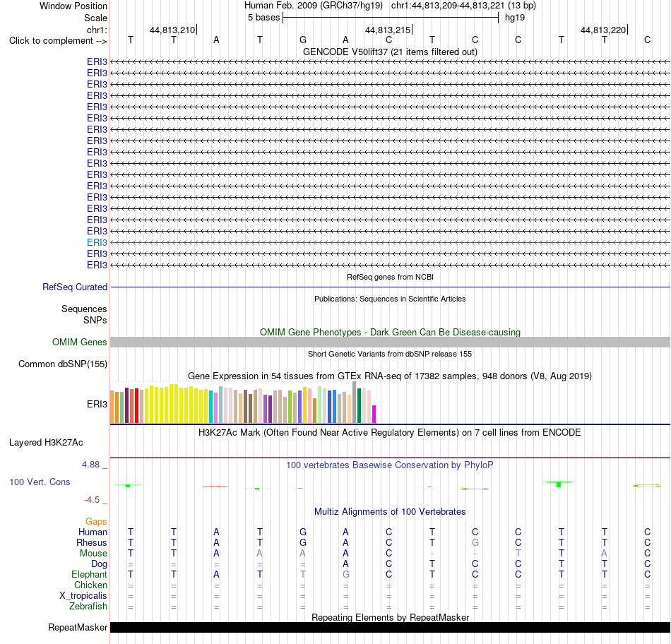Select the Rhesus species row label
The width and height of the screenshot is (671, 644).
click(x=92, y=542)
